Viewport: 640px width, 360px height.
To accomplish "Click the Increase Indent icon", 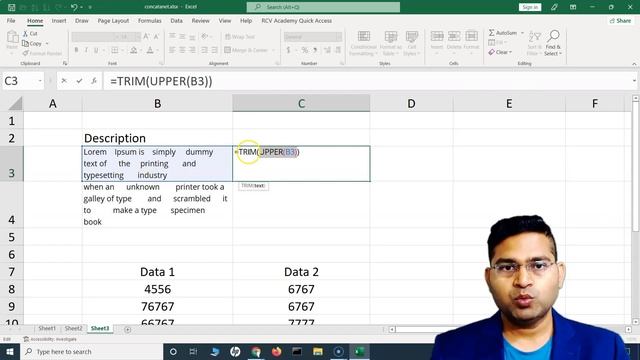I will pyautogui.click(x=214, y=50).
